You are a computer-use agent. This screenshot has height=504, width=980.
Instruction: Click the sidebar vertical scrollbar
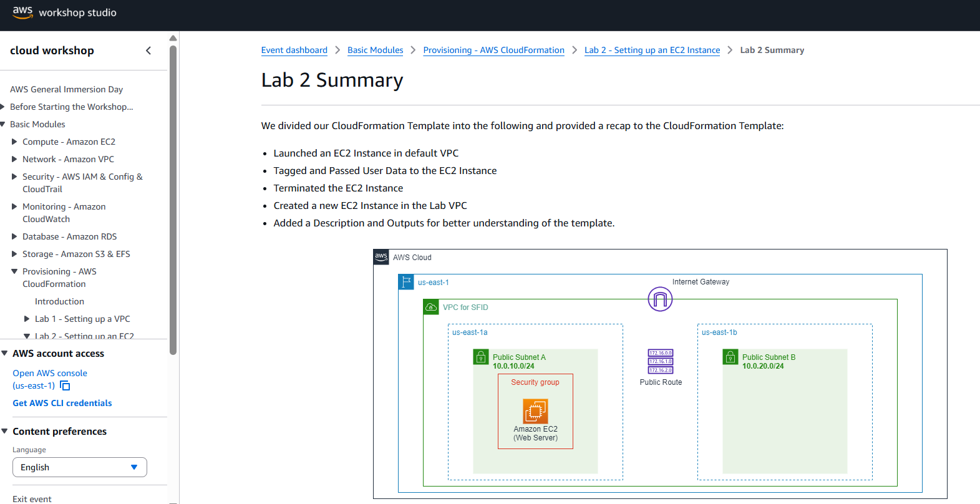173,200
